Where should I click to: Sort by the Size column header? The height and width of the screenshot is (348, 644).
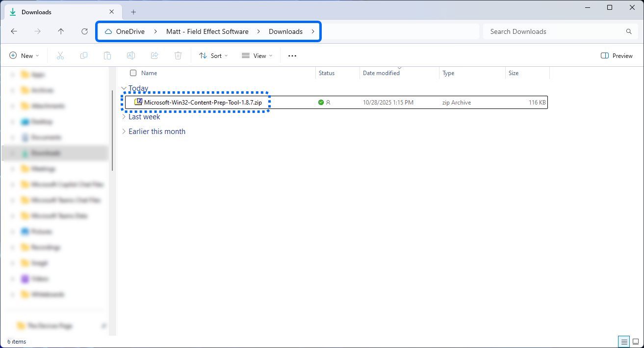514,73
